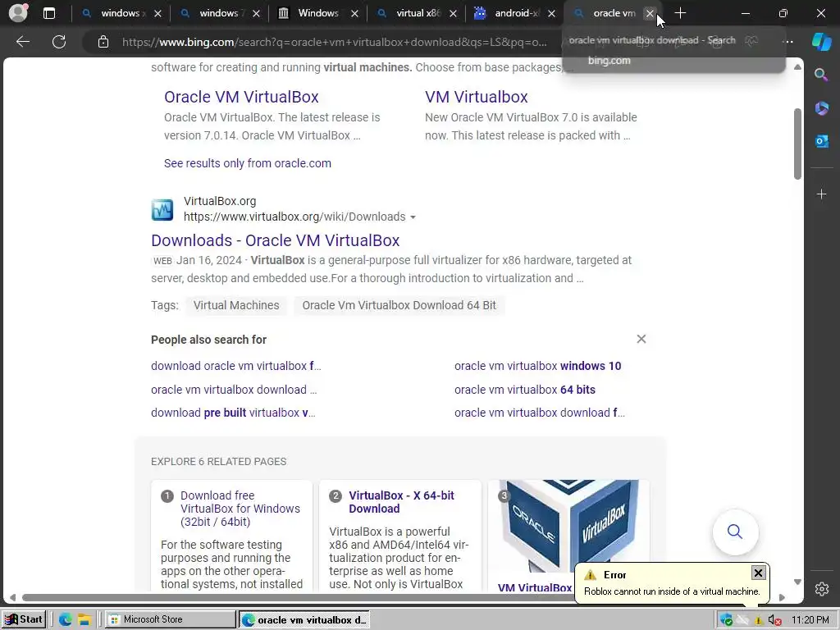Open Microsoft 365 Copilot sidebar icon

[821, 108]
